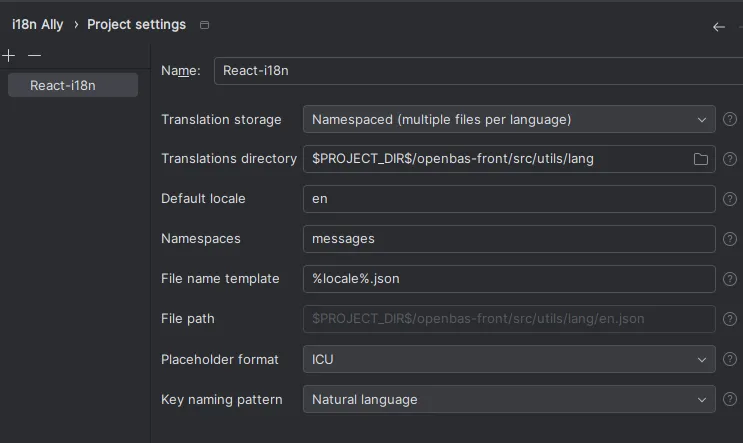Show help icon for Placeholder format

coord(730,359)
